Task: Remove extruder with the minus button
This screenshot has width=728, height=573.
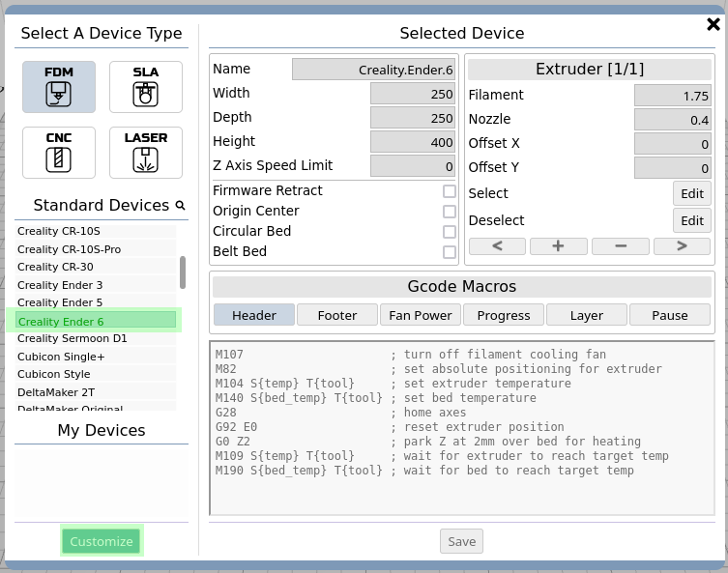Action: tap(620, 245)
